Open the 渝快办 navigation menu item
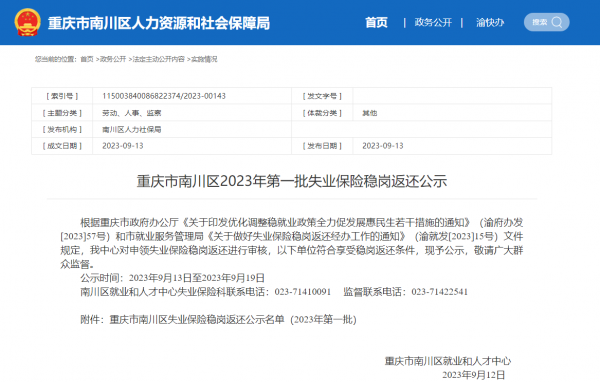 490,23
